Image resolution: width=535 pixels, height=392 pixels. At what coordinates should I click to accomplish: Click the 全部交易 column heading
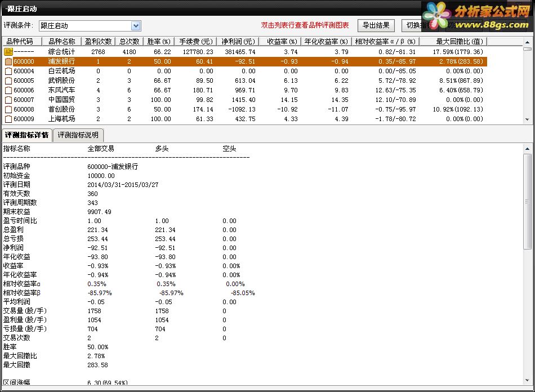click(x=101, y=149)
